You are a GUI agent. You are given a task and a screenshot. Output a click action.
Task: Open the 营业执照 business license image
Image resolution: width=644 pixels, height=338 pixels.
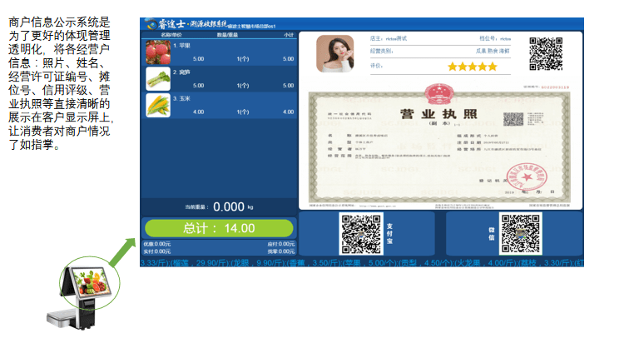point(439,147)
